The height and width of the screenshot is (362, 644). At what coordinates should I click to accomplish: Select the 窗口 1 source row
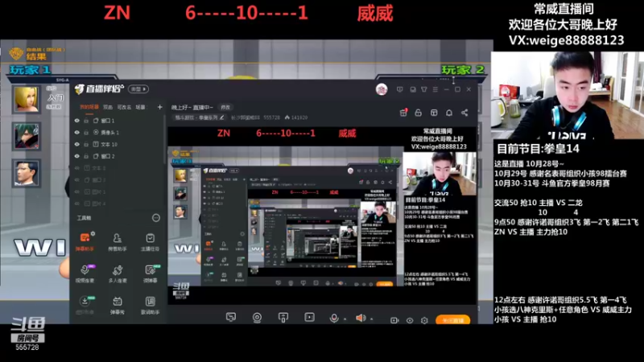pyautogui.click(x=118, y=121)
